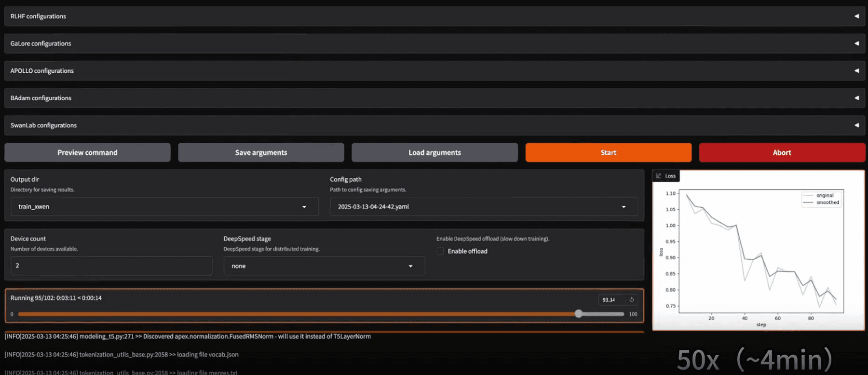Click the Device count input field
Viewport: 868px width, 375px height.
click(x=111, y=266)
